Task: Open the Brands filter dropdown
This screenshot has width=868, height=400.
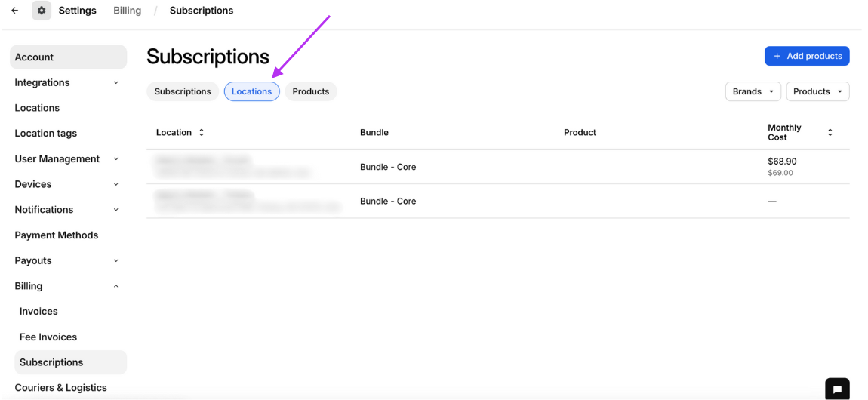Action: [x=753, y=91]
